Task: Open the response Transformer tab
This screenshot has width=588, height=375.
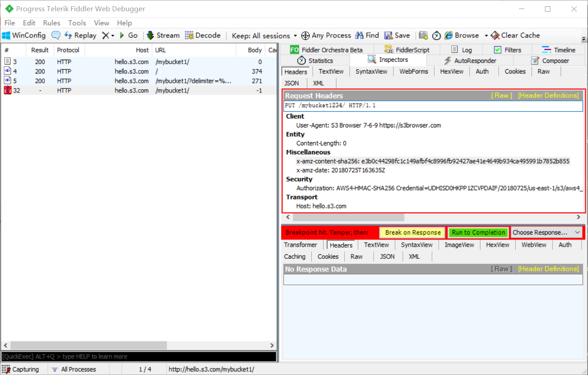Action: coord(301,244)
